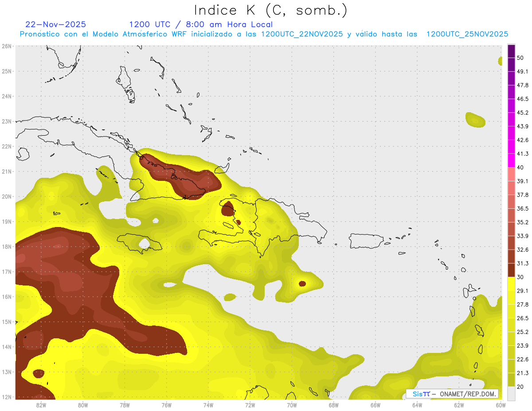Image resolution: width=532 pixels, height=411 pixels.
Task: Click the colorbar value '47.8'
Action: pos(523,85)
